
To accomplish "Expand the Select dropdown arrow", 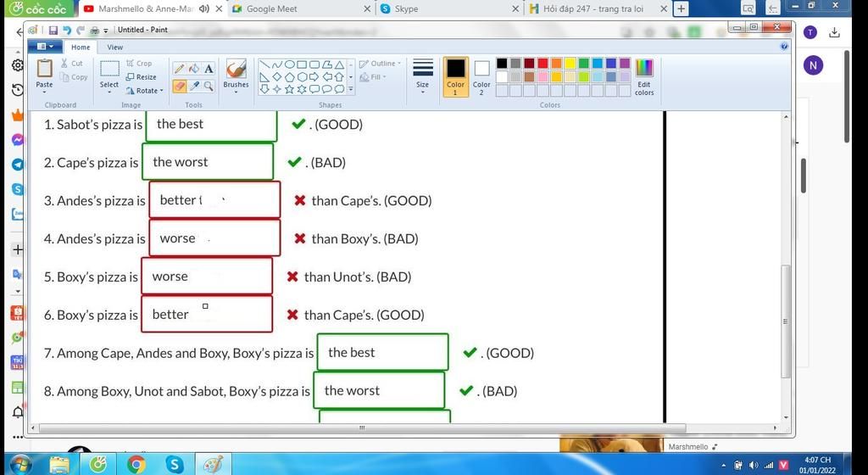I will [x=109, y=92].
